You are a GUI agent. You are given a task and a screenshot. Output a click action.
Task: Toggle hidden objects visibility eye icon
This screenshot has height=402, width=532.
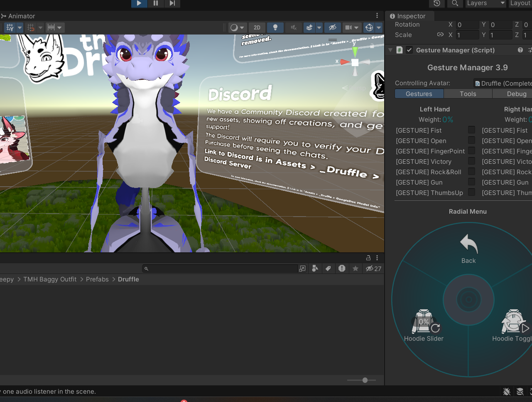click(x=332, y=27)
